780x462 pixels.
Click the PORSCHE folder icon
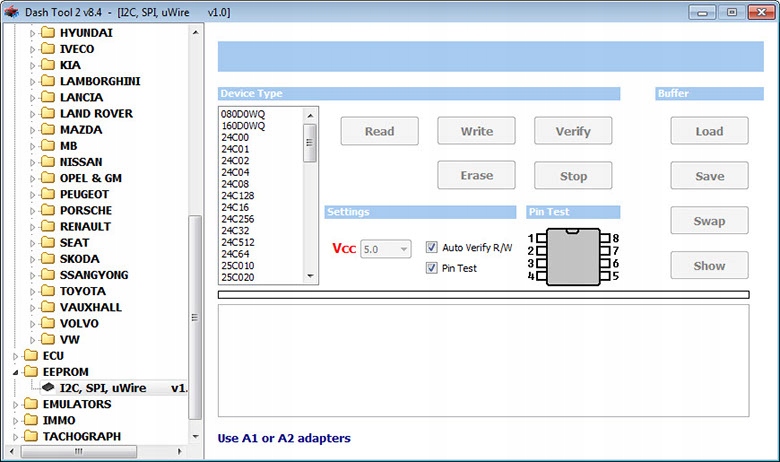click(x=48, y=210)
